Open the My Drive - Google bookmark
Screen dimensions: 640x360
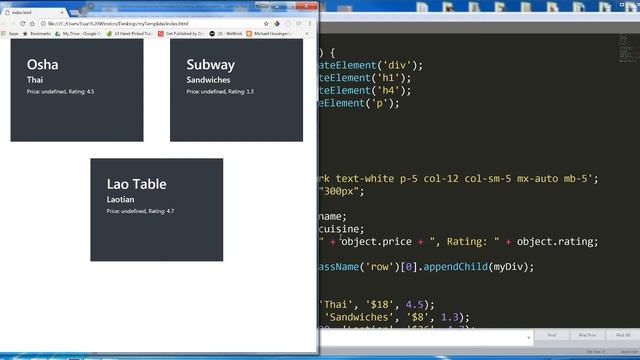tap(78, 34)
